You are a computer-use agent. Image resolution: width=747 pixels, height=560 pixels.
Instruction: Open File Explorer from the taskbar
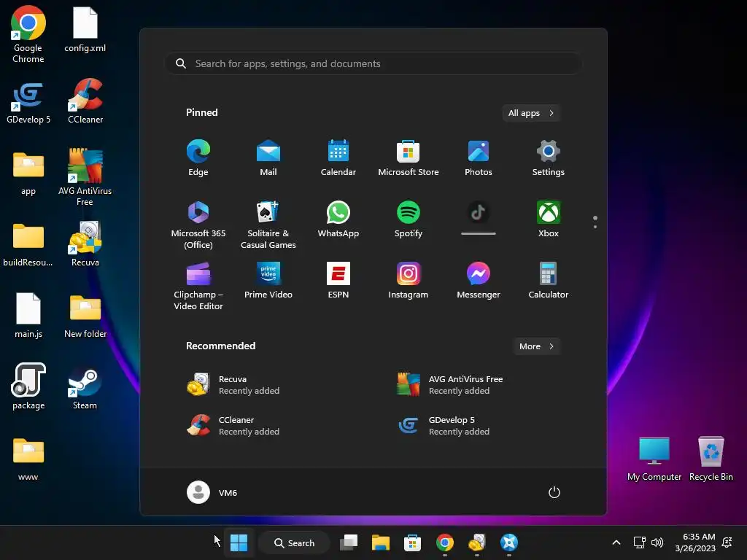(x=381, y=542)
